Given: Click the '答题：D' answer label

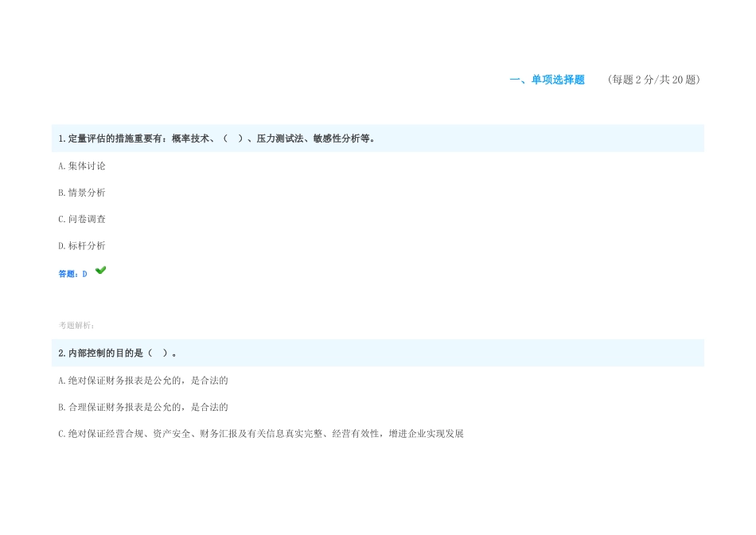Looking at the screenshot, I should 72,274.
